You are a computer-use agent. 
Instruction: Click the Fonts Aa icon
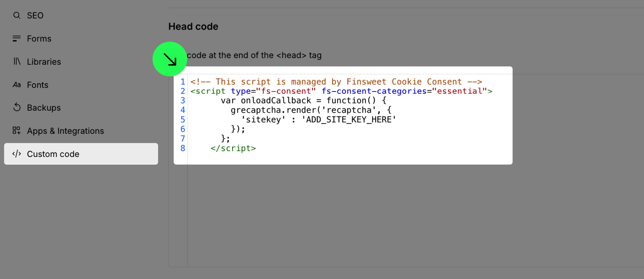17,85
